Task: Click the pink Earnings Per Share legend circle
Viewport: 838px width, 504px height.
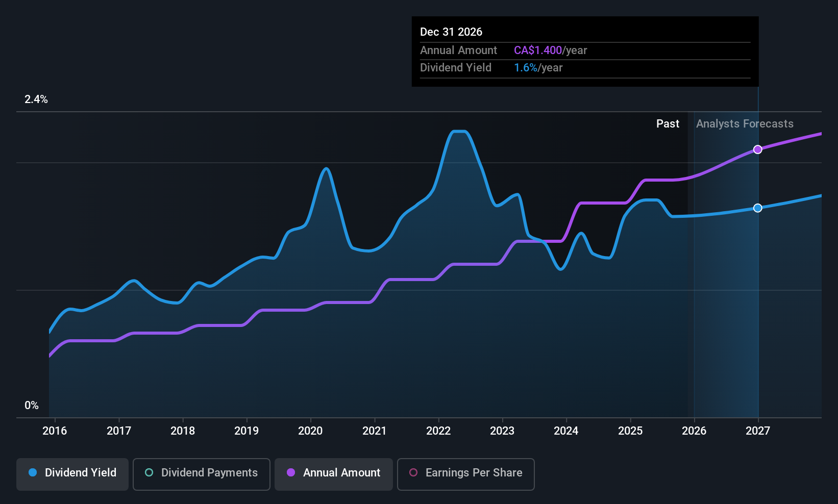Action: click(413, 473)
